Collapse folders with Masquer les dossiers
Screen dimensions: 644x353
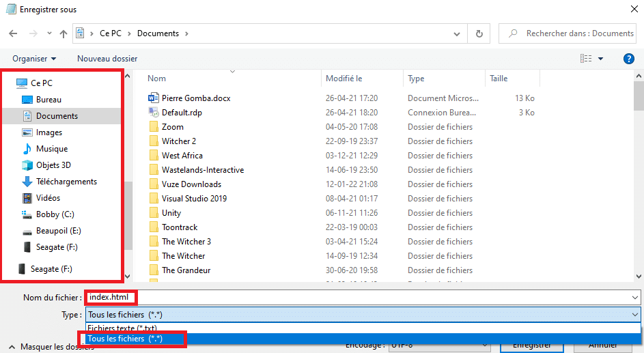[x=51, y=347]
